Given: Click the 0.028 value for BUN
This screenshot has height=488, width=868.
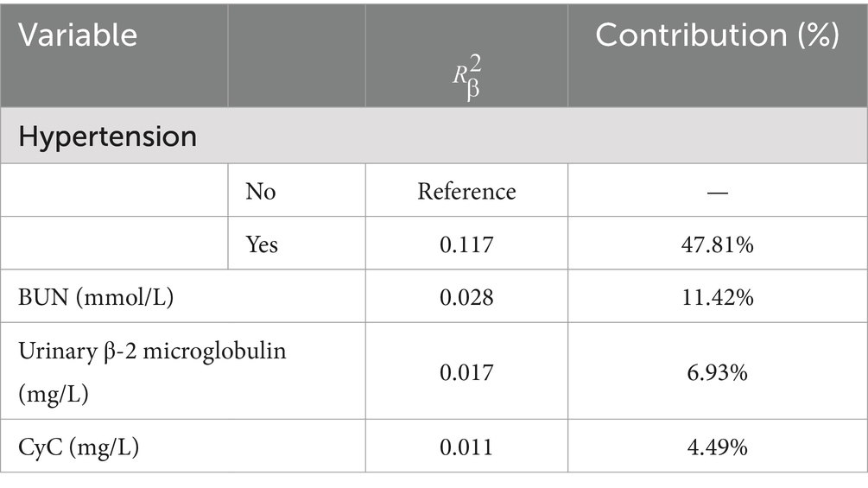Looking at the screenshot, I should pos(466,297).
